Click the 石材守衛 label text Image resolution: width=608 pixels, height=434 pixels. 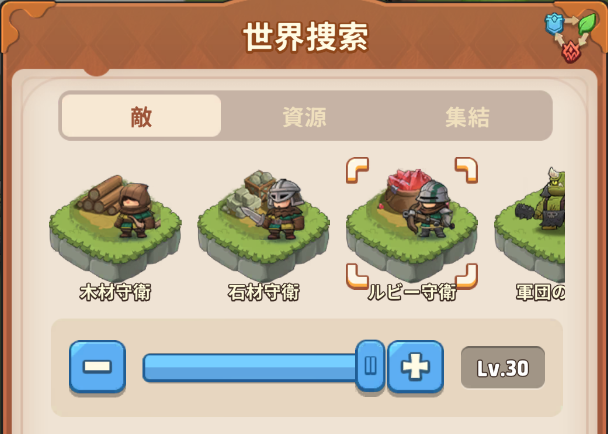click(x=264, y=292)
